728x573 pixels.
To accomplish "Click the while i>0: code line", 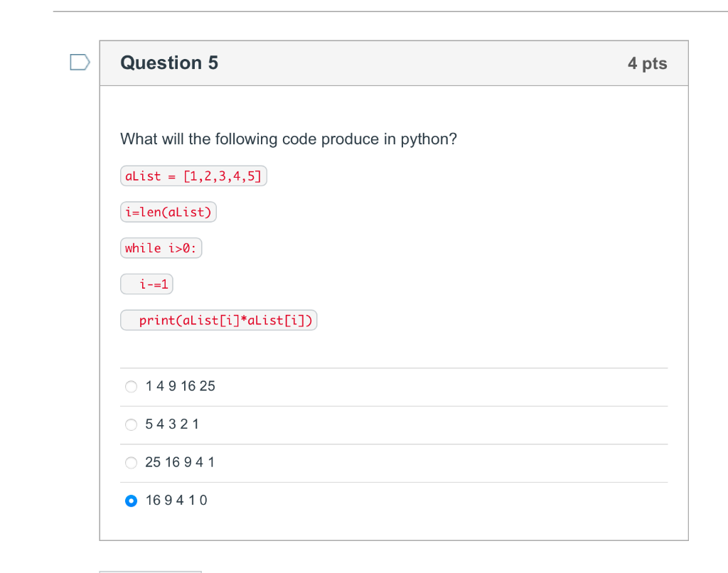I will pyautogui.click(x=161, y=248).
